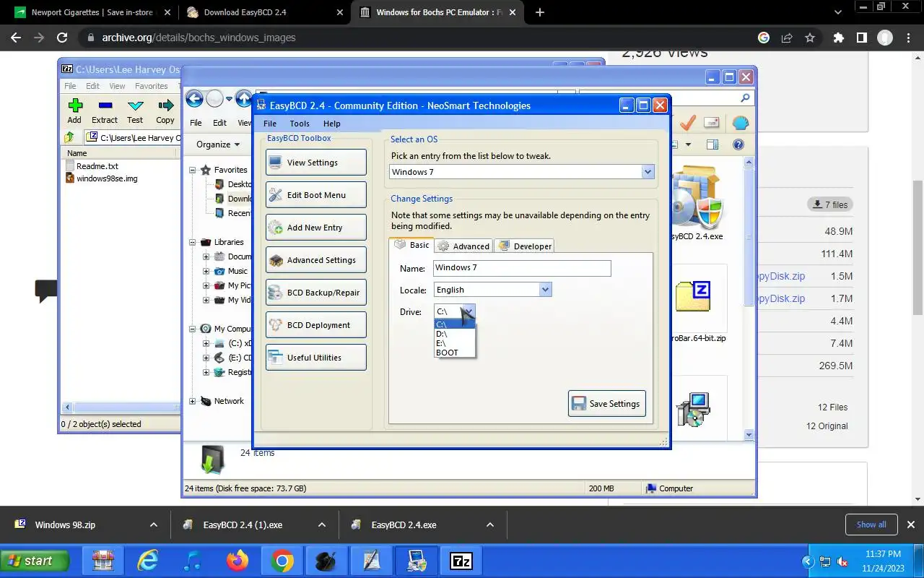Click Explorer preview pane icon

pos(712,144)
